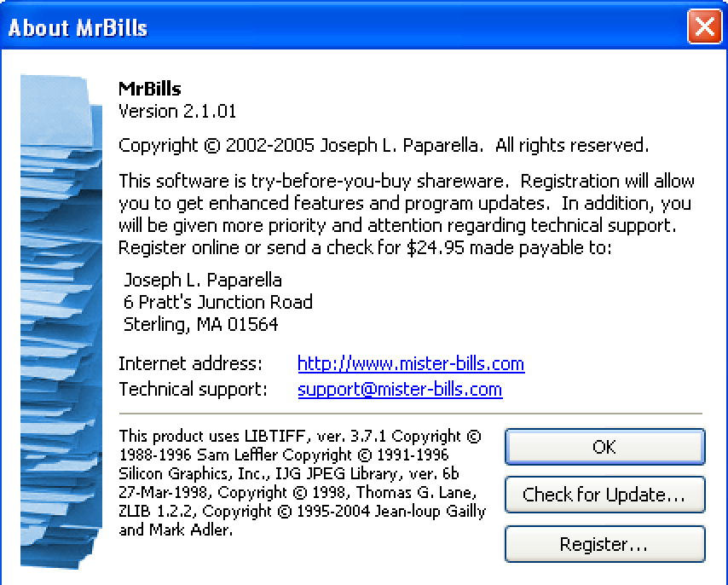Click the 'Internet address:' label
Image resolution: width=728 pixels, height=585 pixels.
pos(190,363)
